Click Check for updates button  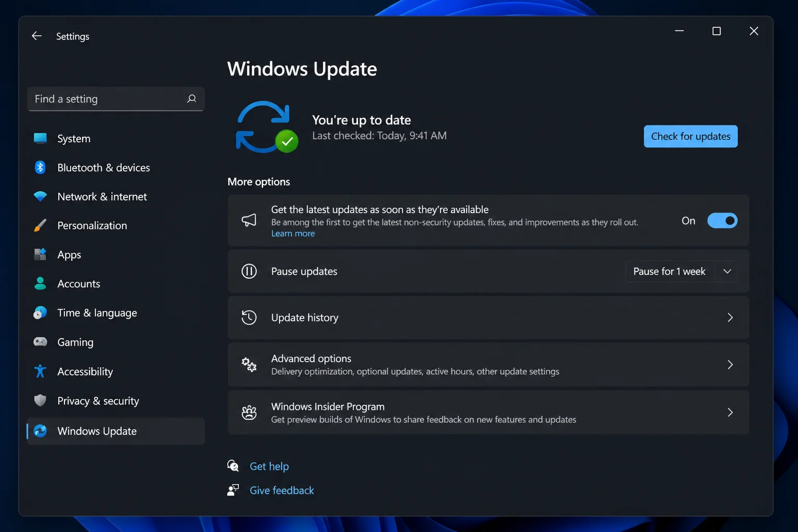pyautogui.click(x=690, y=136)
